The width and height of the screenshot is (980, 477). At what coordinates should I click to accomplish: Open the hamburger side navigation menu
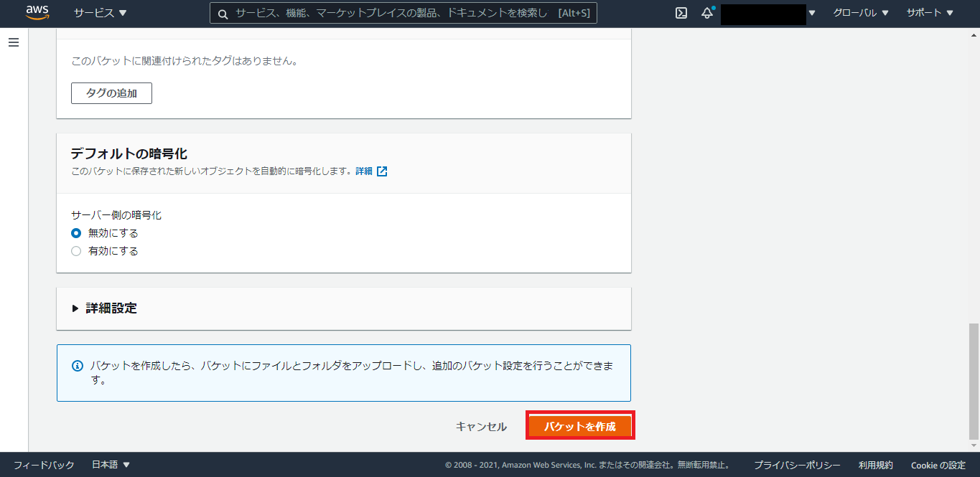pos(14,42)
